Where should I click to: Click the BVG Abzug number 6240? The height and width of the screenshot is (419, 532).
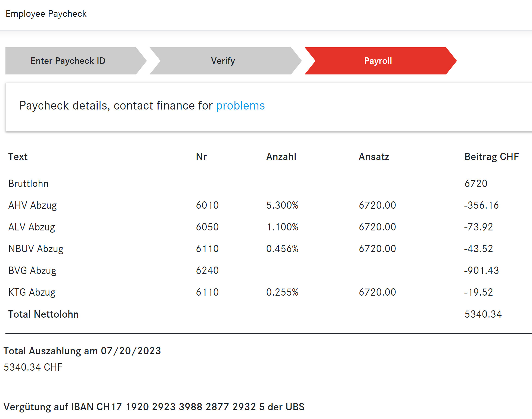point(207,271)
